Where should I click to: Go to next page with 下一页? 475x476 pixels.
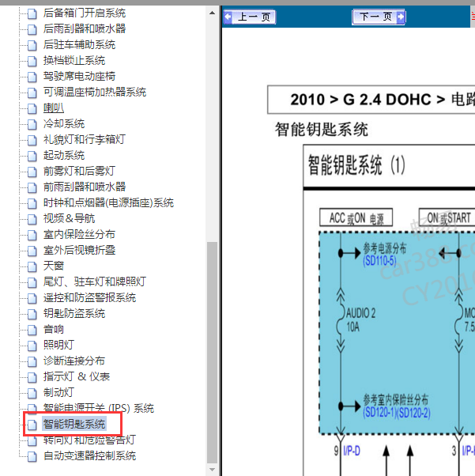[x=379, y=17]
